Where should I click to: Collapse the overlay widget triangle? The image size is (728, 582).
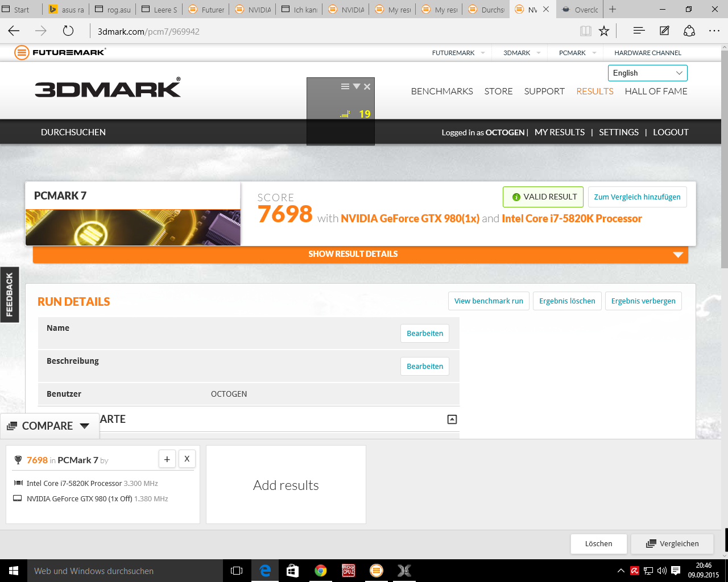(357, 87)
